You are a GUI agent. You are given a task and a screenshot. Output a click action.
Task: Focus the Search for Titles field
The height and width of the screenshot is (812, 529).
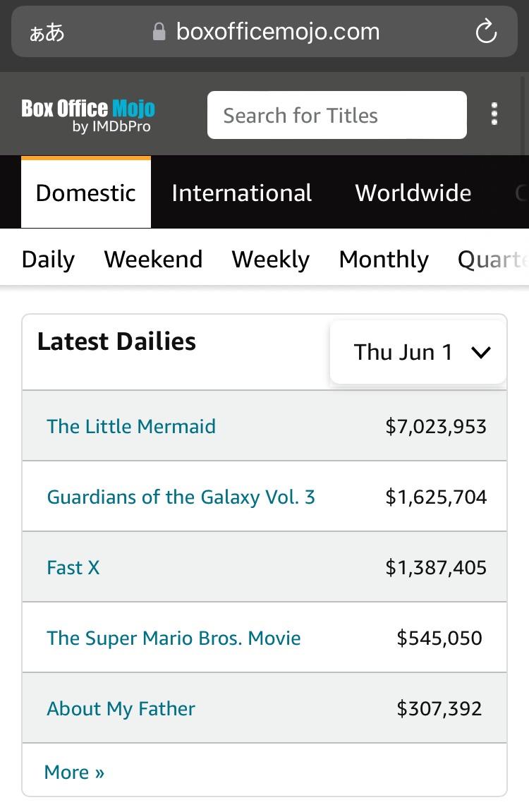click(337, 115)
